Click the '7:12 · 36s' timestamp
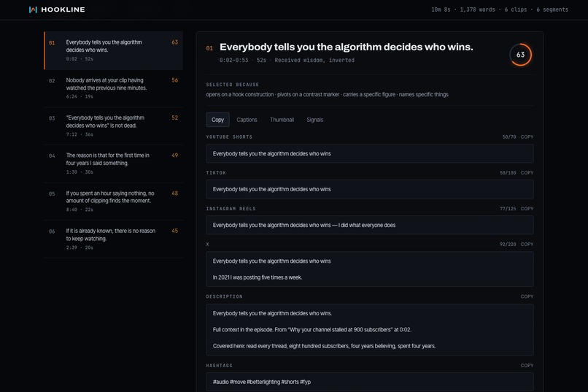Viewport: 588px width, 392px height. click(80, 134)
